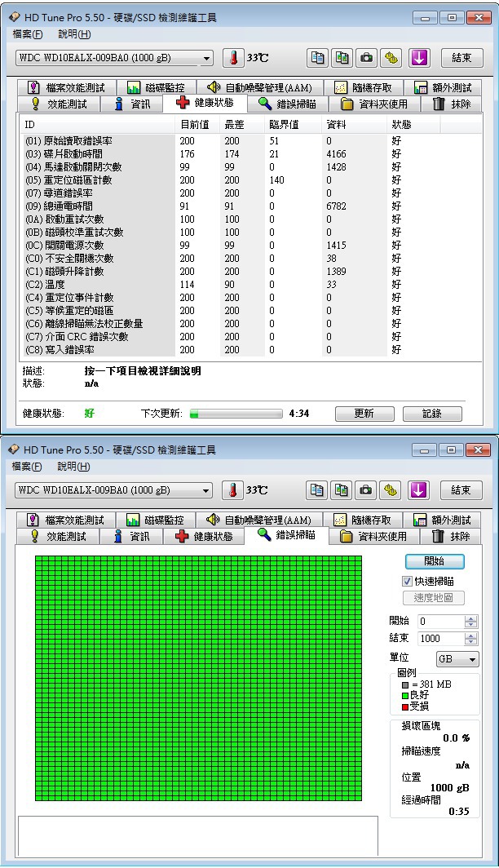The width and height of the screenshot is (499, 868).
Task: Switch to 抹除 tab in the upper window
Action: 452,104
